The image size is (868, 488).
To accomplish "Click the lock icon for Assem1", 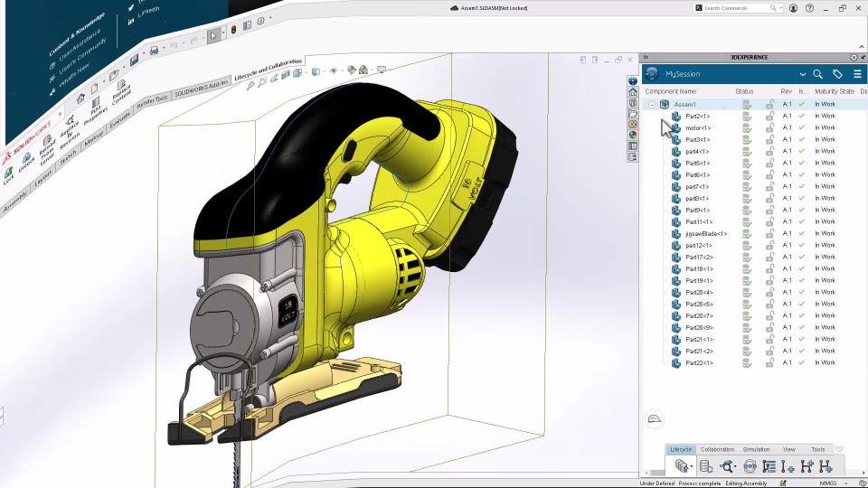I will [770, 104].
